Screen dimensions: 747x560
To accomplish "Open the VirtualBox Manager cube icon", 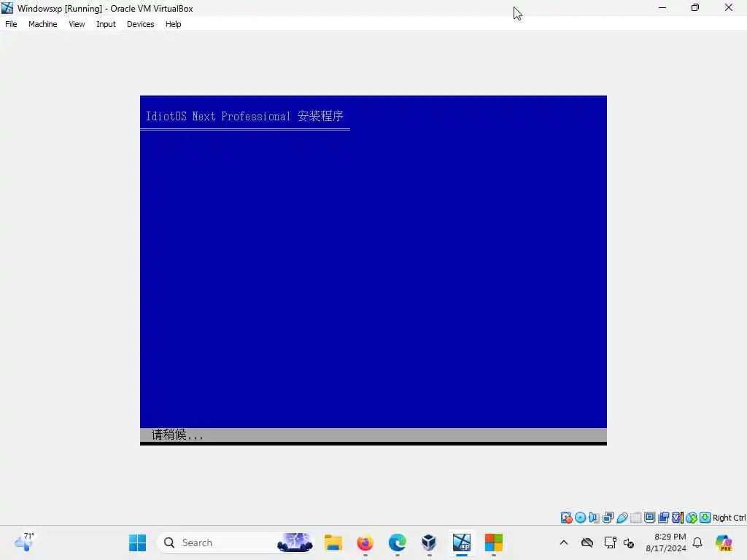I will pyautogui.click(x=429, y=542).
